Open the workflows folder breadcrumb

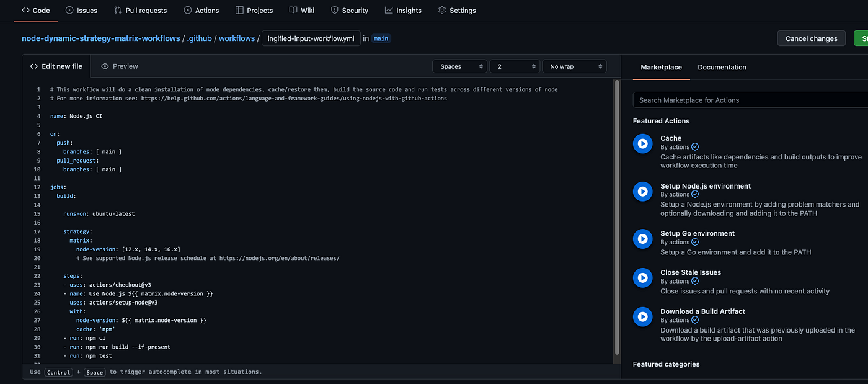[x=237, y=38]
